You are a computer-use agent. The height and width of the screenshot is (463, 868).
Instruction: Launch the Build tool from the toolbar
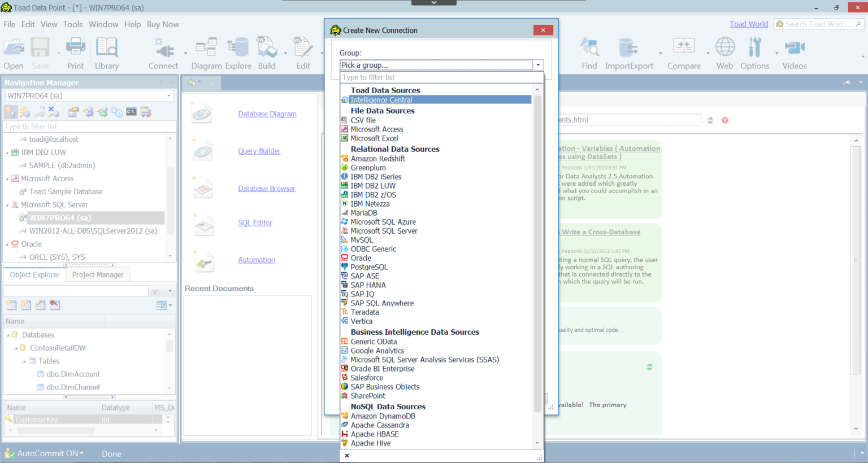(x=267, y=52)
